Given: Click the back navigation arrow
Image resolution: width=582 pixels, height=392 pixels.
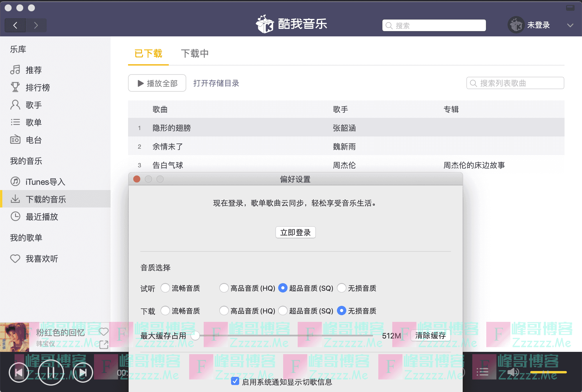Looking at the screenshot, I should pyautogui.click(x=15, y=25).
